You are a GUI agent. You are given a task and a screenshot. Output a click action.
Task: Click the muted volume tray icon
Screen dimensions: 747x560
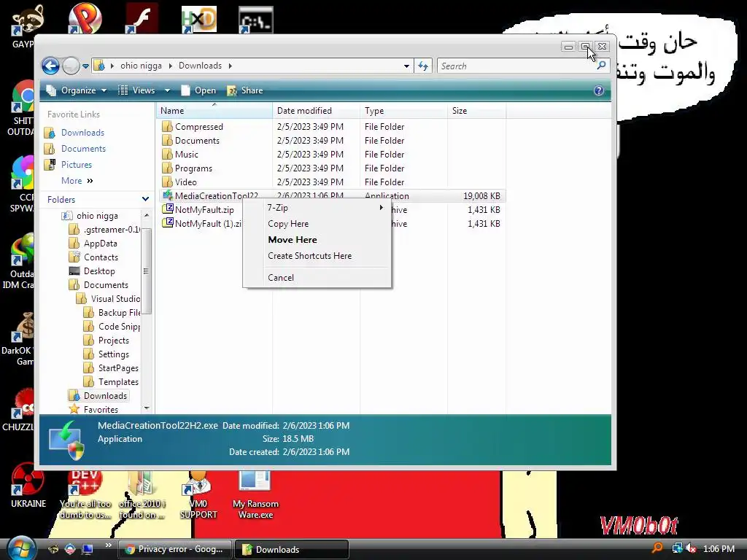coord(691,548)
